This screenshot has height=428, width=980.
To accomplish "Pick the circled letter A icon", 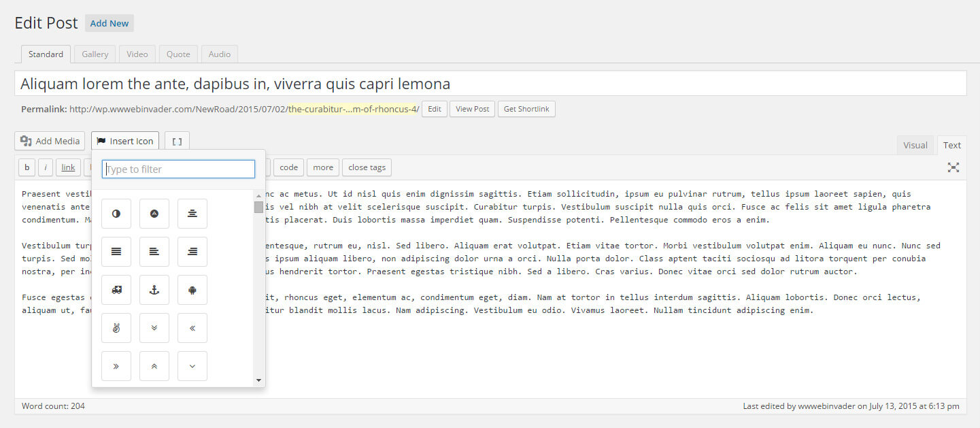I will pyautogui.click(x=154, y=214).
